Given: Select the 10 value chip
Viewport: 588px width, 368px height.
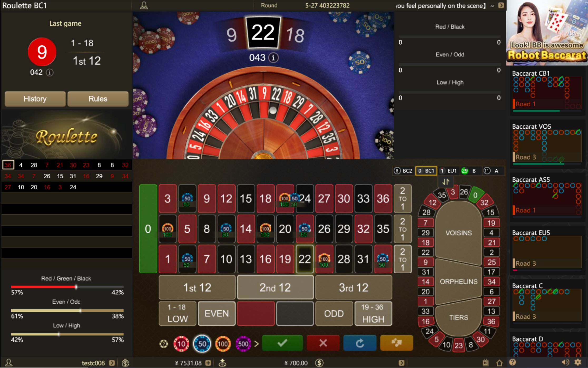Looking at the screenshot, I should [181, 343].
